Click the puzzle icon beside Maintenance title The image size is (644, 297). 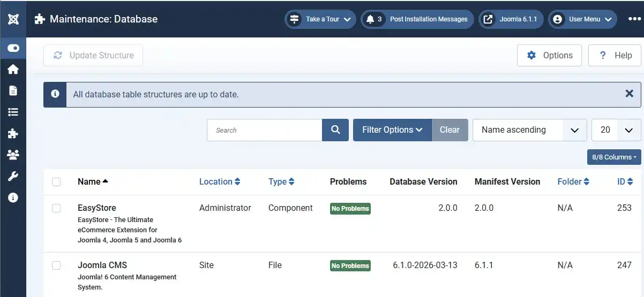(x=40, y=19)
